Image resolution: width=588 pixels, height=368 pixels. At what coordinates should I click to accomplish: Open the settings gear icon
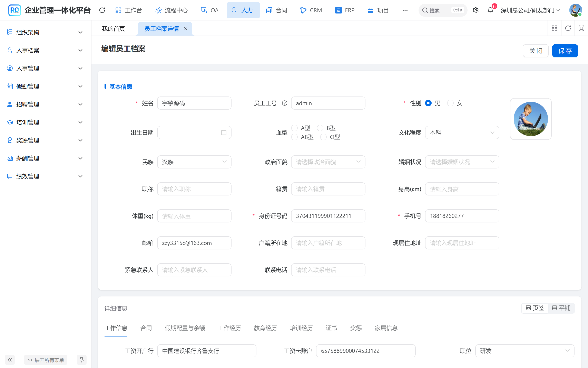(x=476, y=10)
